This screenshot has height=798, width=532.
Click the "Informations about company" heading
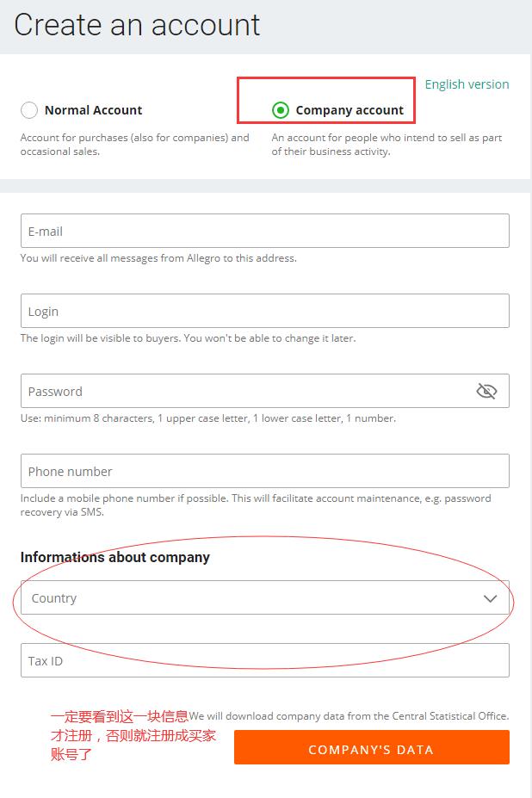(x=115, y=557)
